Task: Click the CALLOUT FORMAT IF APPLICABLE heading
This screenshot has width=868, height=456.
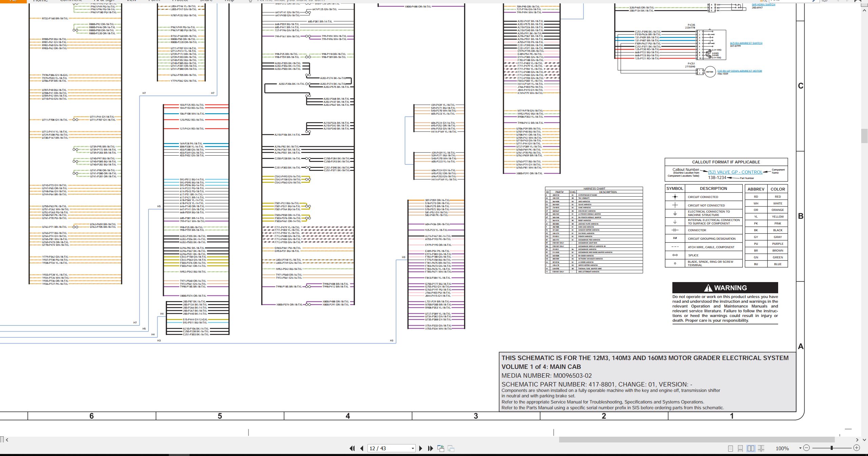Action: 726,162
